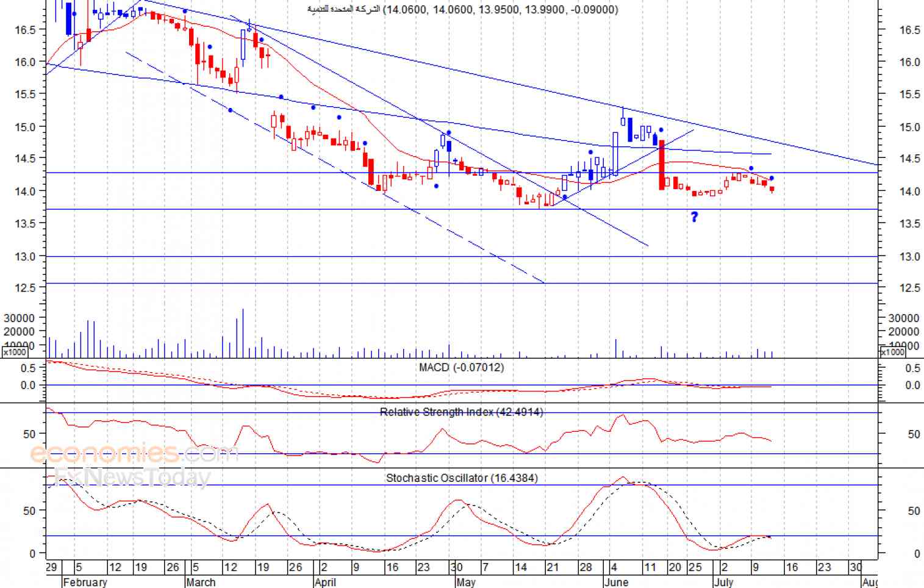Screen dimensions: 924x588
Task: Click the 11 date tick in June
Action: (650, 567)
